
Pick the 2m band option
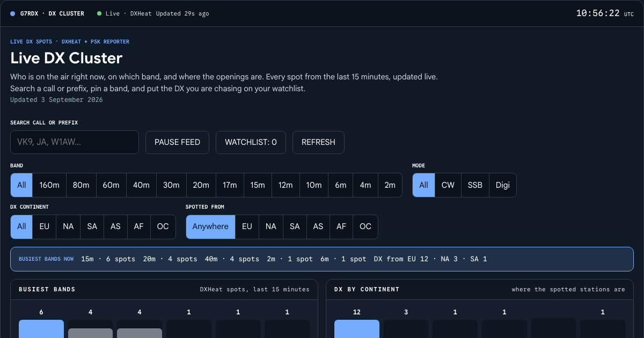point(390,185)
